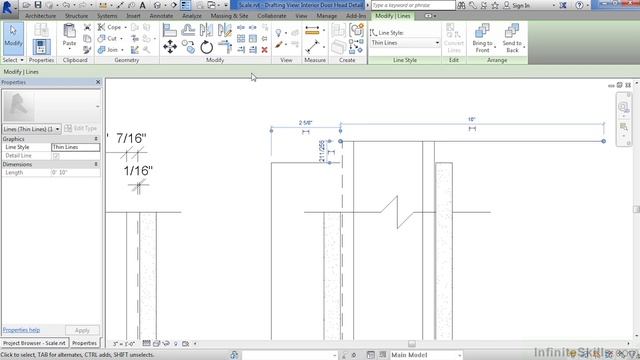Viewport: 640px width, 360px height.
Task: Click the Help question mark icon
Action: [579, 5]
